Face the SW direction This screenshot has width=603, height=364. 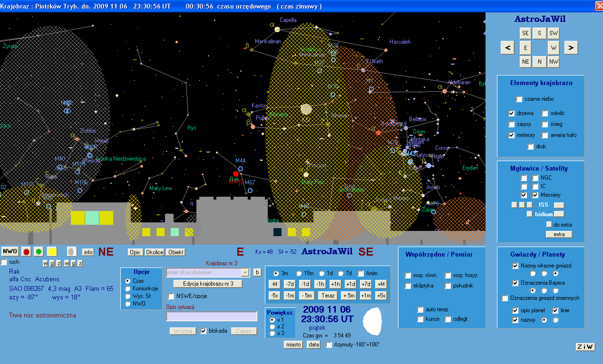click(x=554, y=33)
